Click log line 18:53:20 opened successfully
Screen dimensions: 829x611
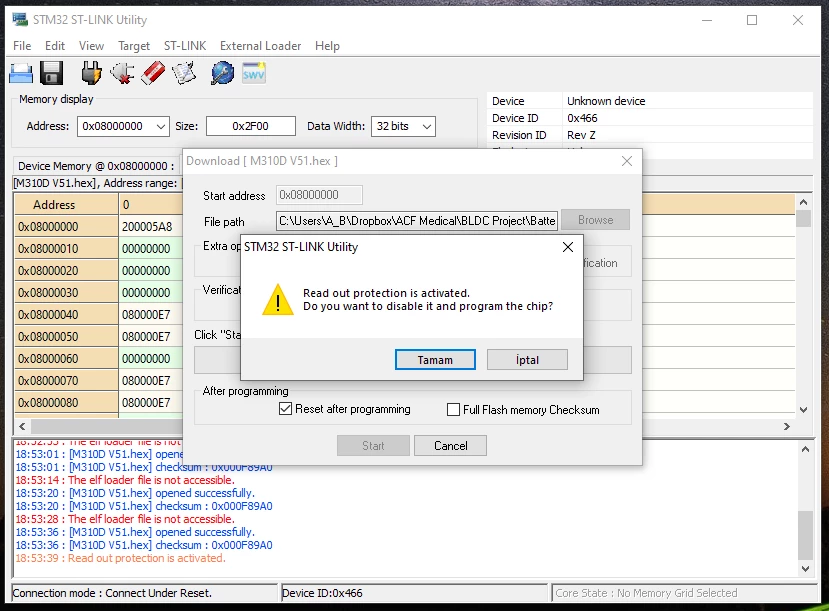point(135,493)
